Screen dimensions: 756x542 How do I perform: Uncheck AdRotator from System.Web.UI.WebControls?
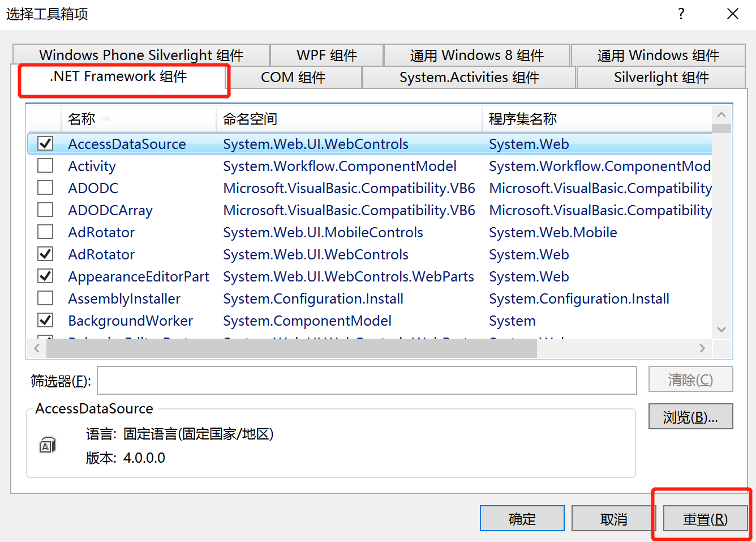(x=45, y=254)
